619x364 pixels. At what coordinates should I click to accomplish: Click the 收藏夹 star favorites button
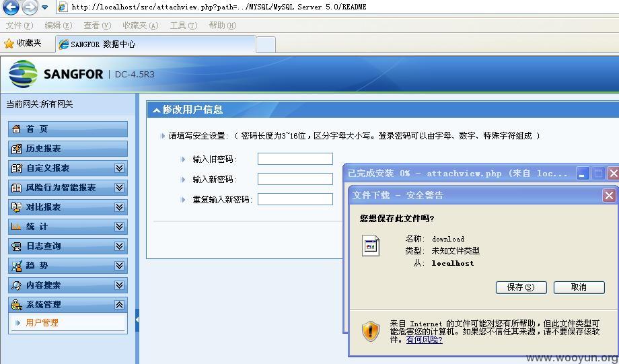22,44
